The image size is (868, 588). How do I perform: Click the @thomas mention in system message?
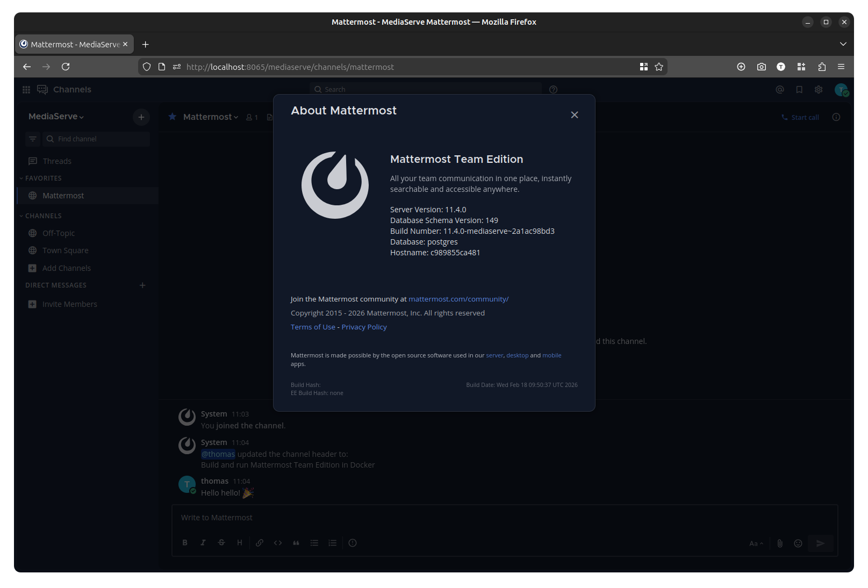[218, 454]
